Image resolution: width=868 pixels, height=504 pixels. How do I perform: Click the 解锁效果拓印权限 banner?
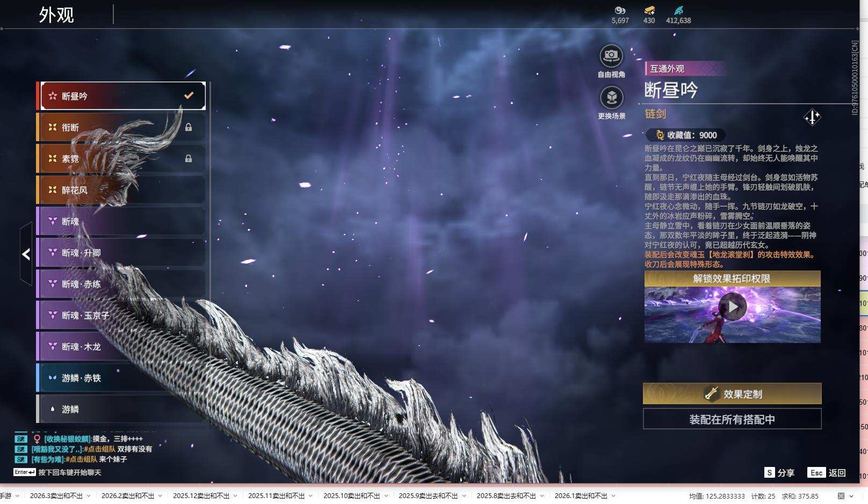(x=732, y=279)
